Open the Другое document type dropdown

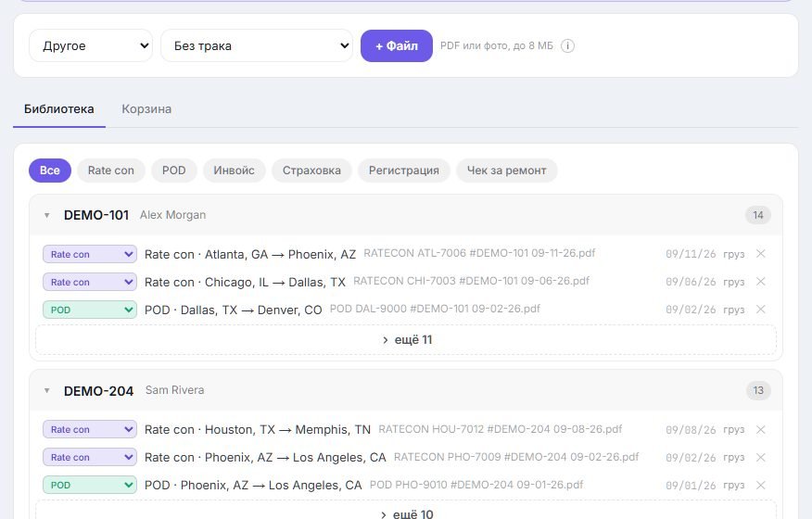tap(91, 45)
